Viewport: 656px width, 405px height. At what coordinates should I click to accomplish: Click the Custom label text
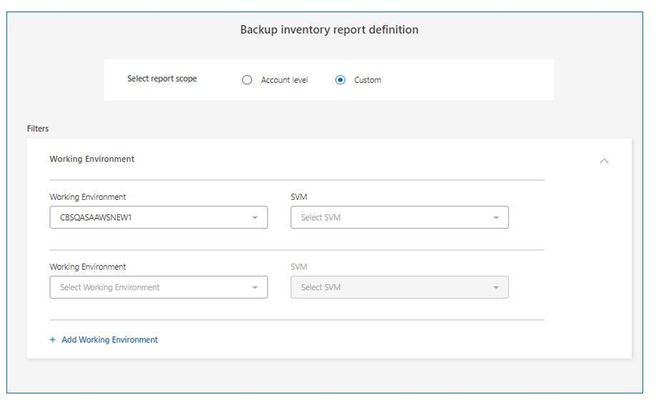tap(367, 80)
